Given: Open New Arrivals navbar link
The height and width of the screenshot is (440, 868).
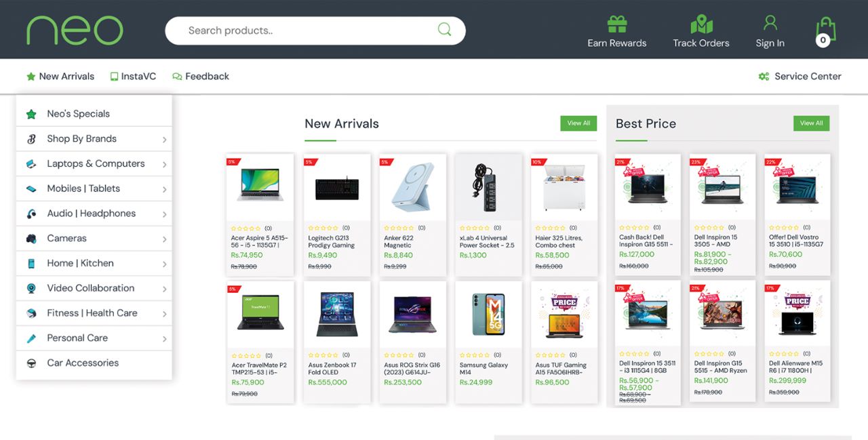Looking at the screenshot, I should click(66, 77).
